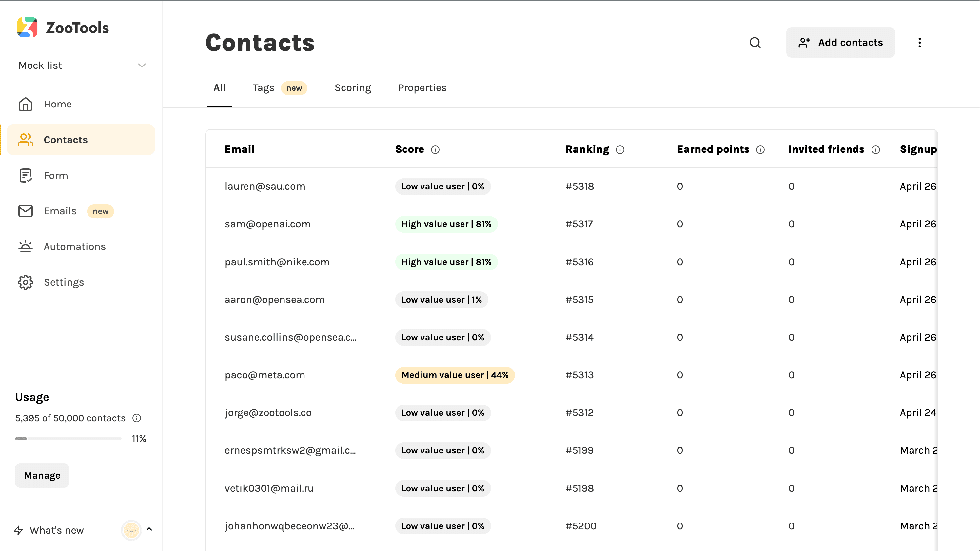Switch to the Scoring tab
The image size is (980, 551).
(353, 88)
